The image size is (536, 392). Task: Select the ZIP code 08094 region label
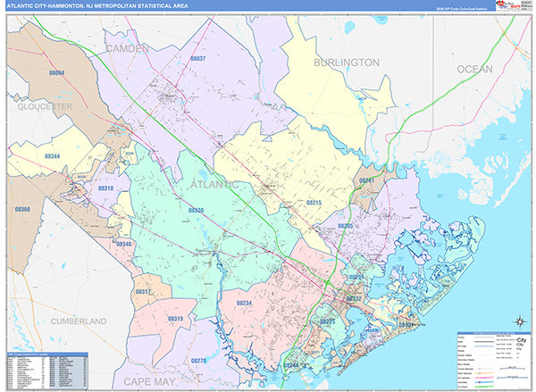point(56,71)
